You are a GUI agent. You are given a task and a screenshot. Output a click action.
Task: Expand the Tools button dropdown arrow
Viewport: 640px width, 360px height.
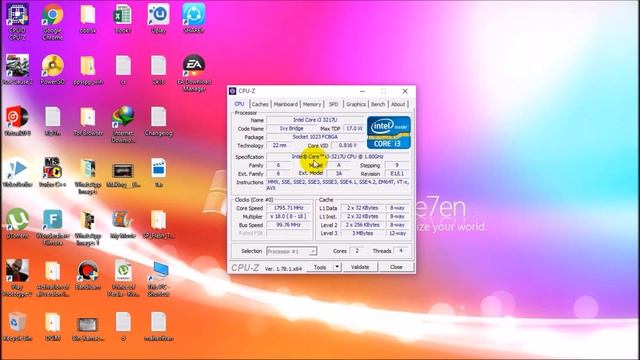point(337,267)
